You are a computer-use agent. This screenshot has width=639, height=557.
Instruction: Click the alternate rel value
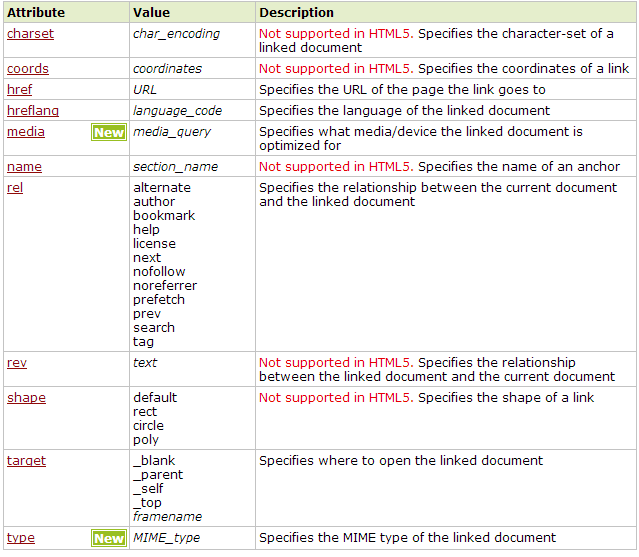[x=162, y=187]
